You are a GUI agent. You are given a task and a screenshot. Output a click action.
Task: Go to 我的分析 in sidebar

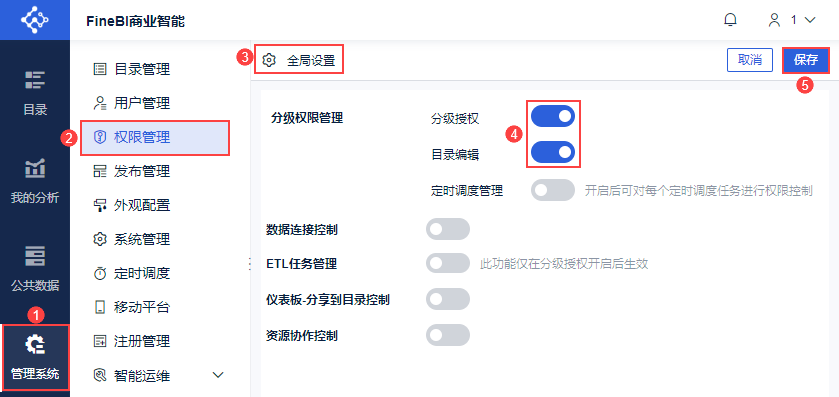[x=35, y=181]
